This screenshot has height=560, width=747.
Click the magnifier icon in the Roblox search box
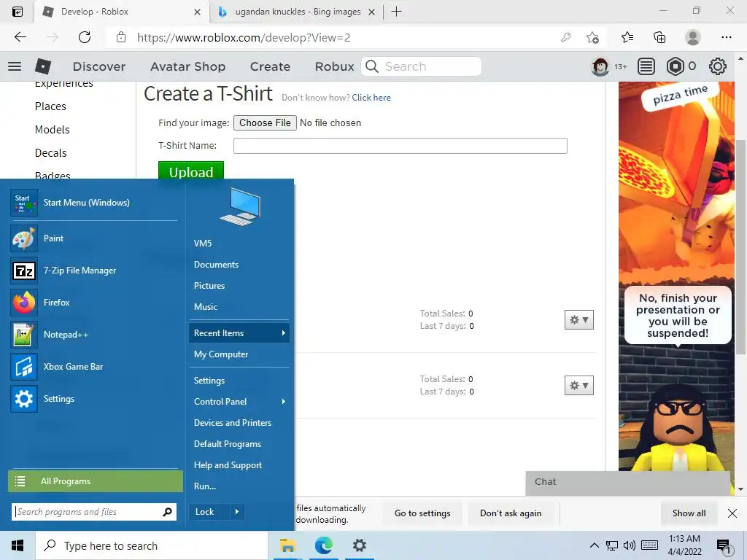coord(372,66)
